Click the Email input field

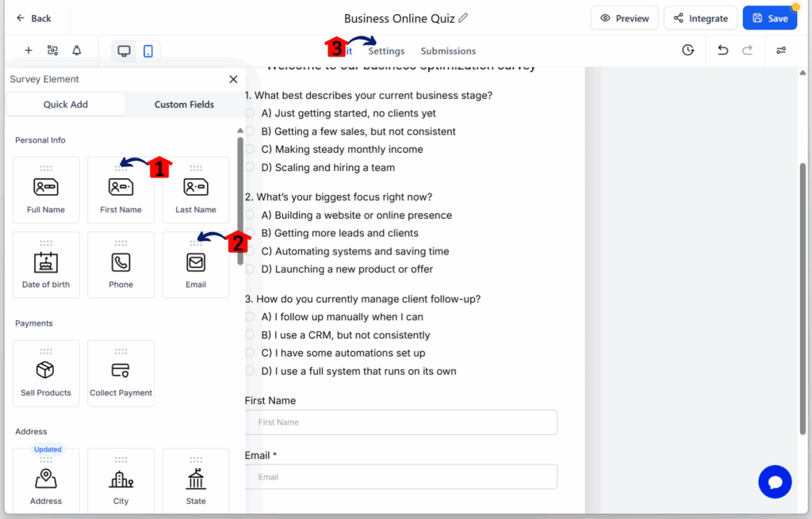point(401,477)
